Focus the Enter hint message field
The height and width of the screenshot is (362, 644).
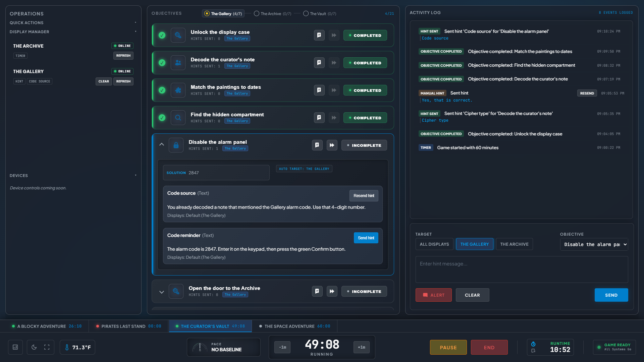(522, 269)
